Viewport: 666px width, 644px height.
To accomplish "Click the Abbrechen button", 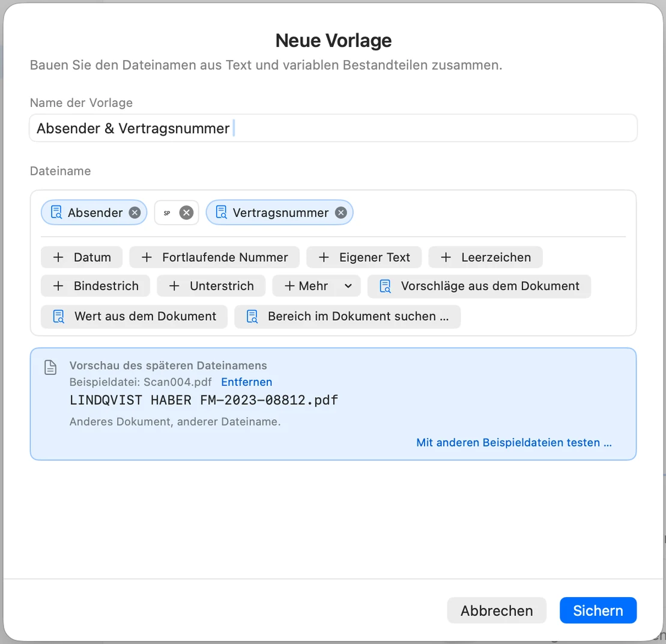I will click(497, 610).
